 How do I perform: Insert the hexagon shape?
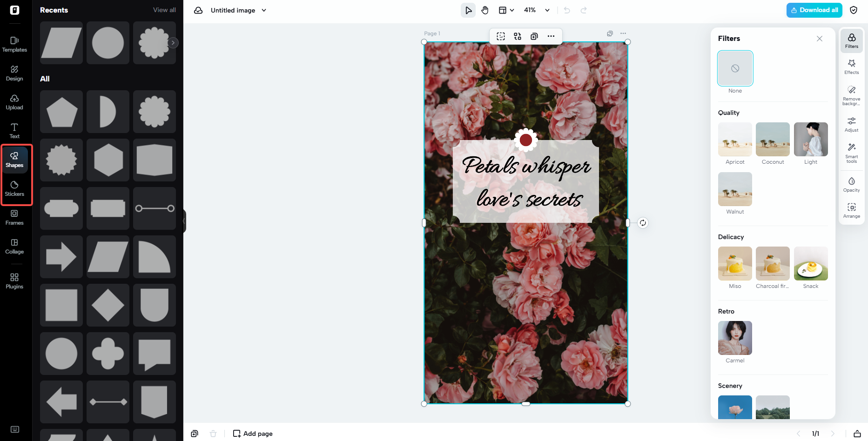tap(108, 160)
